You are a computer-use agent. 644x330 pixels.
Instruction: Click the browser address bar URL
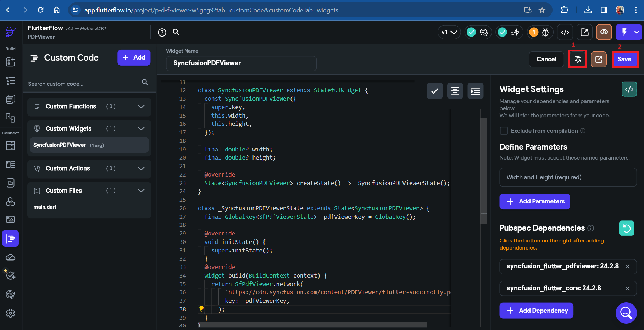pos(211,10)
